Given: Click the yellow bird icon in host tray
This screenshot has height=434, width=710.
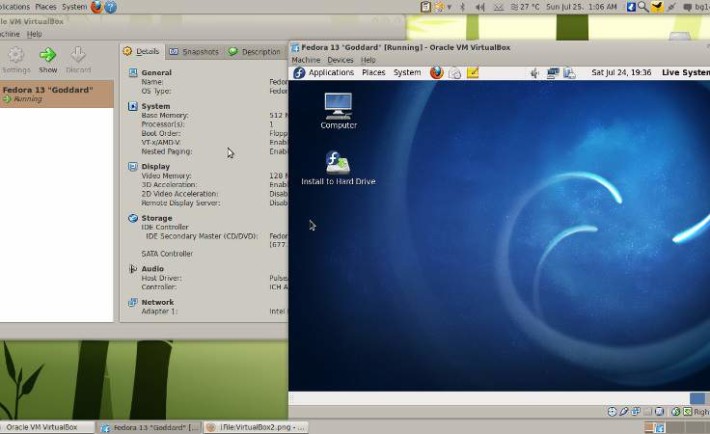Looking at the screenshot, I should pos(657,6).
